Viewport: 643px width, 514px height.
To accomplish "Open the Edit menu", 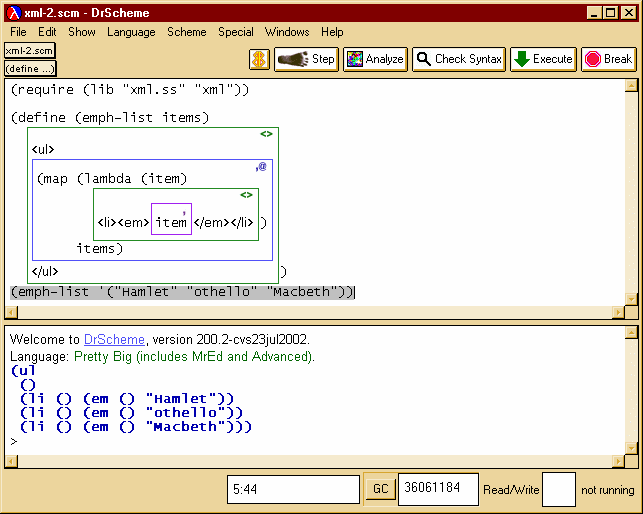I will [47, 32].
